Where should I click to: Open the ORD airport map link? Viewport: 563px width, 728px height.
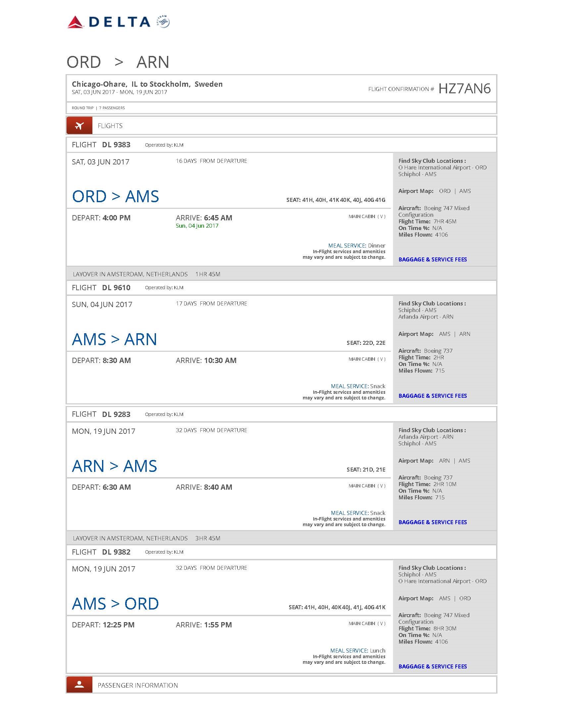click(444, 191)
